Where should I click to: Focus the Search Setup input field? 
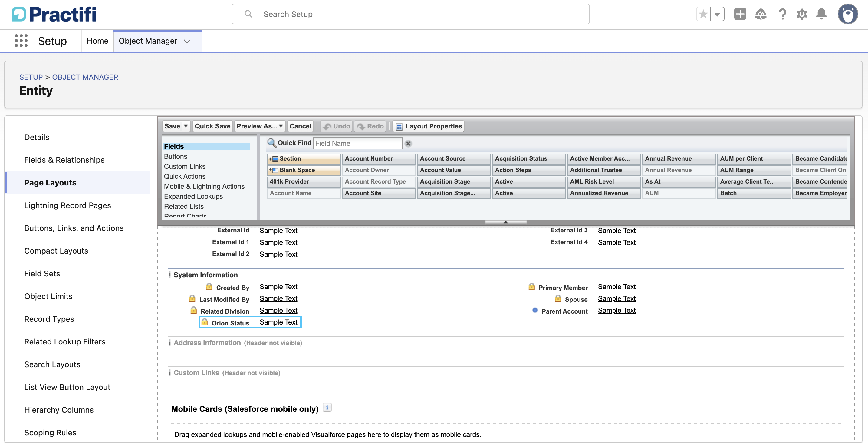410,14
